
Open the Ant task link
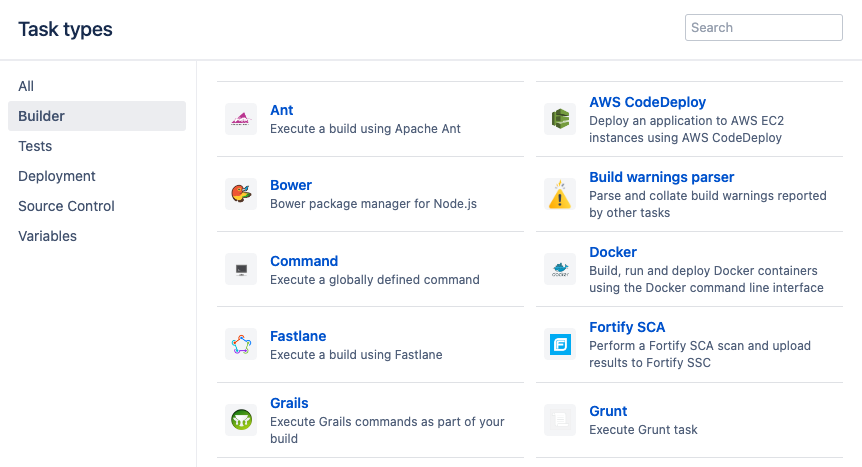[x=281, y=110]
